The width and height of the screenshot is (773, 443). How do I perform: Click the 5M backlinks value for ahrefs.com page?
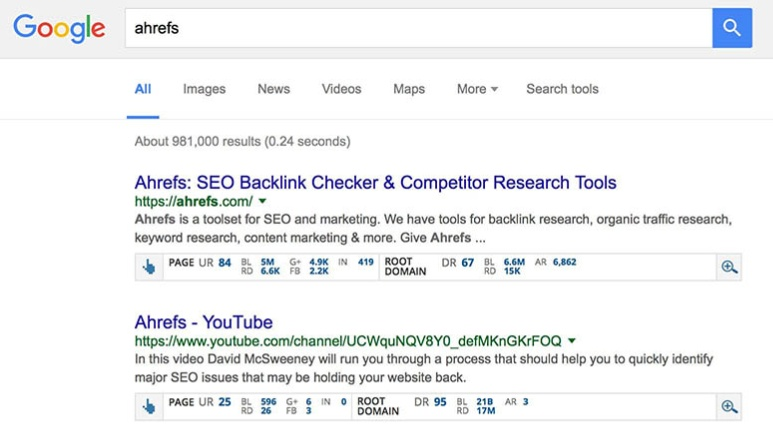point(267,262)
